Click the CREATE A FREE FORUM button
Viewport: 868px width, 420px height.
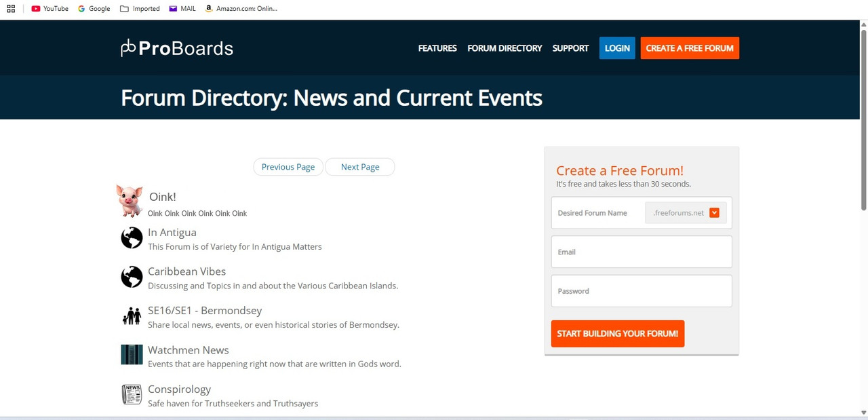point(690,48)
